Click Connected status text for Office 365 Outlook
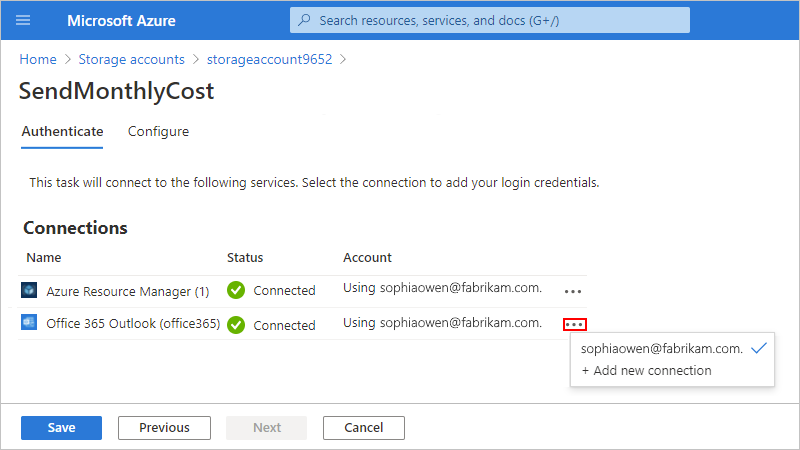800x450 pixels. (284, 325)
